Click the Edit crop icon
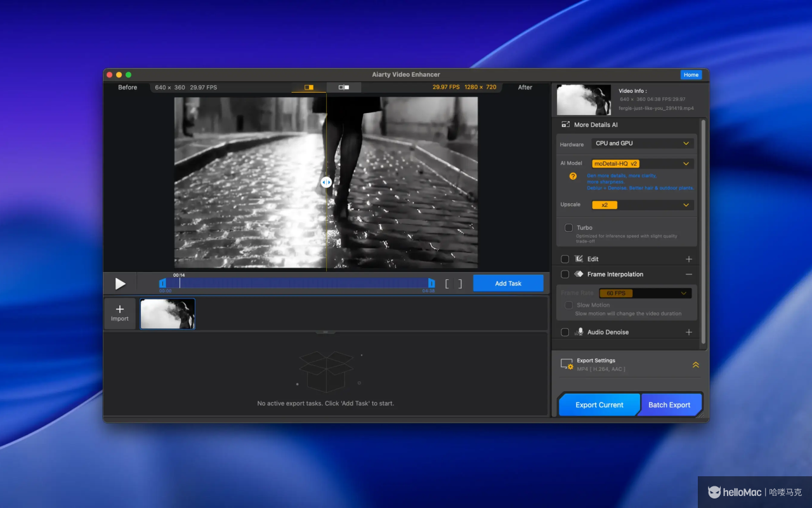Image resolution: width=812 pixels, height=508 pixels. point(579,259)
